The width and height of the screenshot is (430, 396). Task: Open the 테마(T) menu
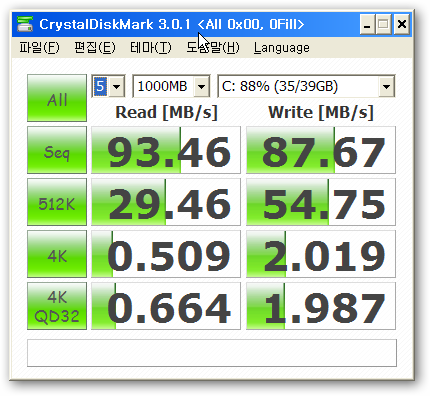click(151, 47)
